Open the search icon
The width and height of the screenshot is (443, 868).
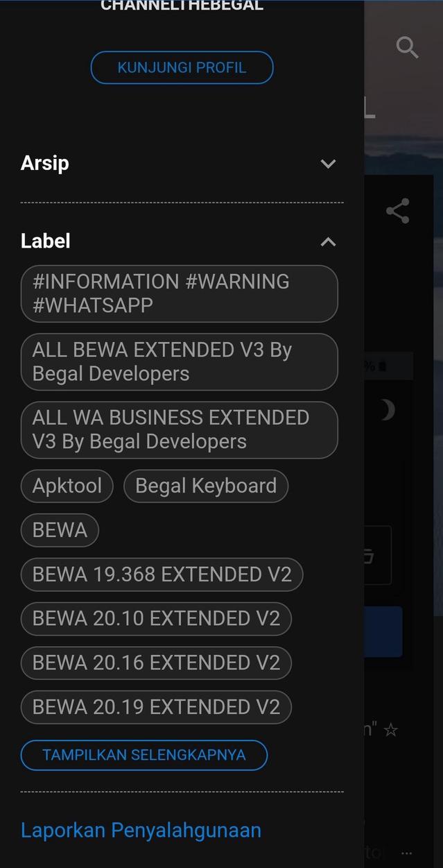408,47
